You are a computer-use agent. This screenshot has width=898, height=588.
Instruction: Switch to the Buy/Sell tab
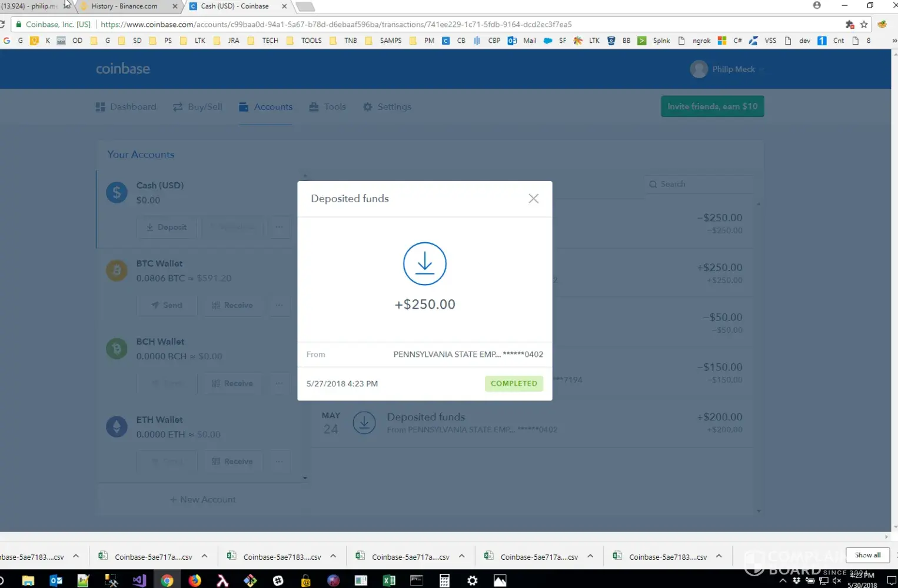coord(198,107)
